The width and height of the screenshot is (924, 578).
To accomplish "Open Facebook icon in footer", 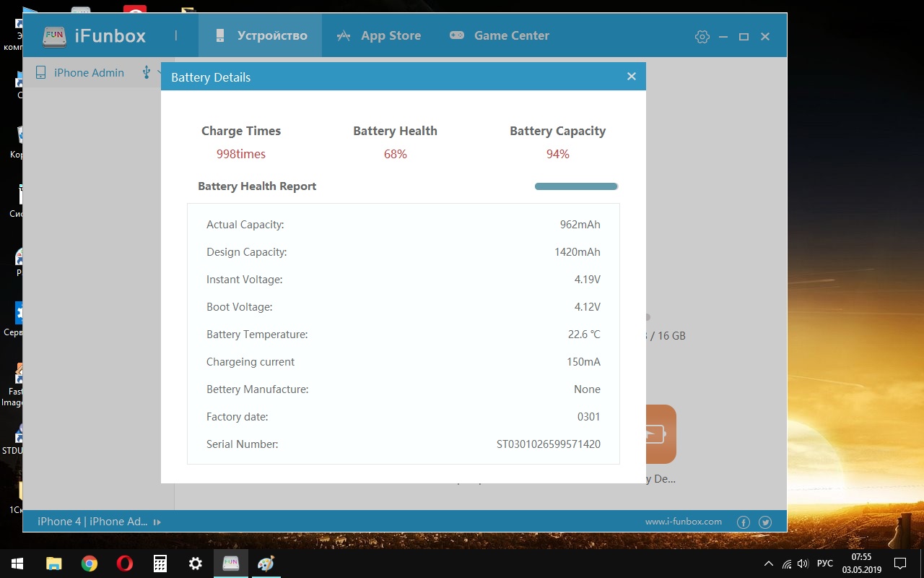I will tap(743, 522).
